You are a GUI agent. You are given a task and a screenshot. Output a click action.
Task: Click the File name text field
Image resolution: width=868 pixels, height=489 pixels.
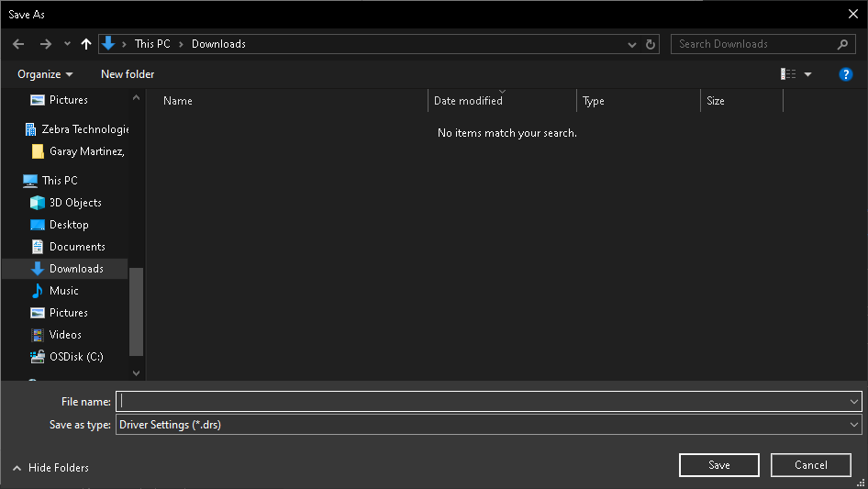482,401
